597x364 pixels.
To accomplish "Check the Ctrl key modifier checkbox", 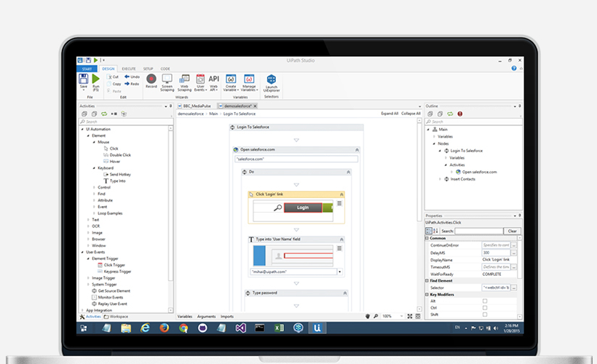I will pos(485,307).
